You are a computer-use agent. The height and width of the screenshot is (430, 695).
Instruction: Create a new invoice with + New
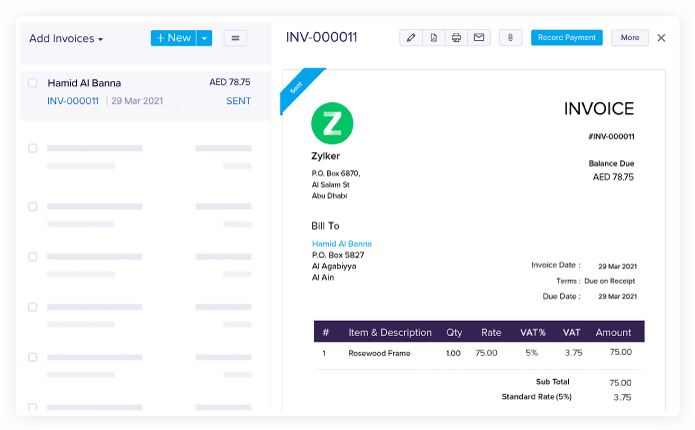pos(174,38)
